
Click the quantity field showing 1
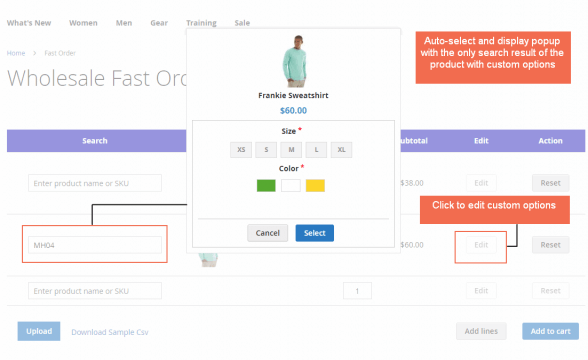[x=357, y=291]
